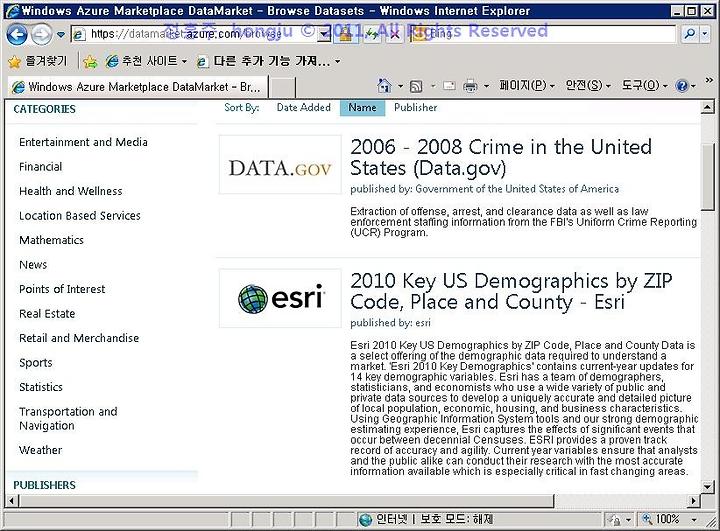Click the vertical scrollbar down arrow
Screen dimensions: 720x531
click(x=708, y=486)
